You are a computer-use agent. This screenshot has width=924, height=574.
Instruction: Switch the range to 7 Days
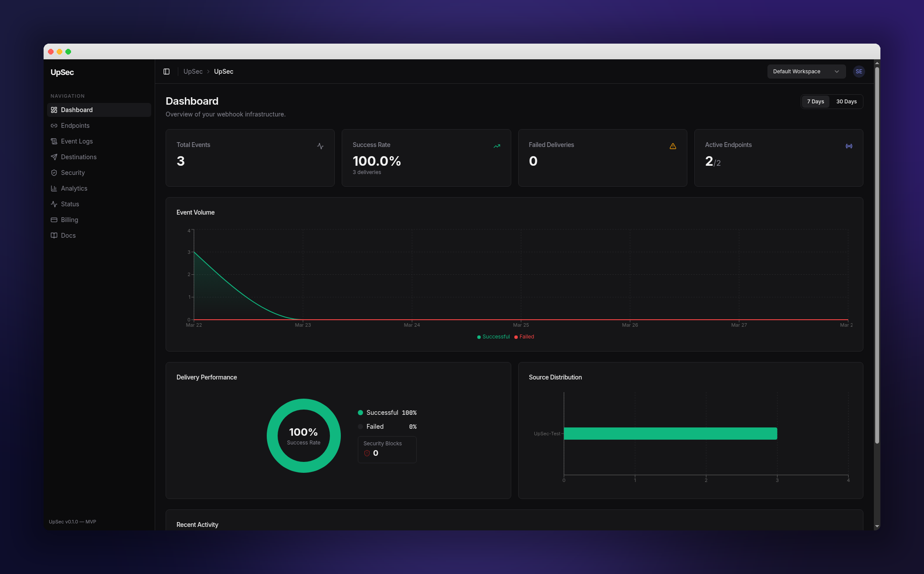(x=815, y=102)
